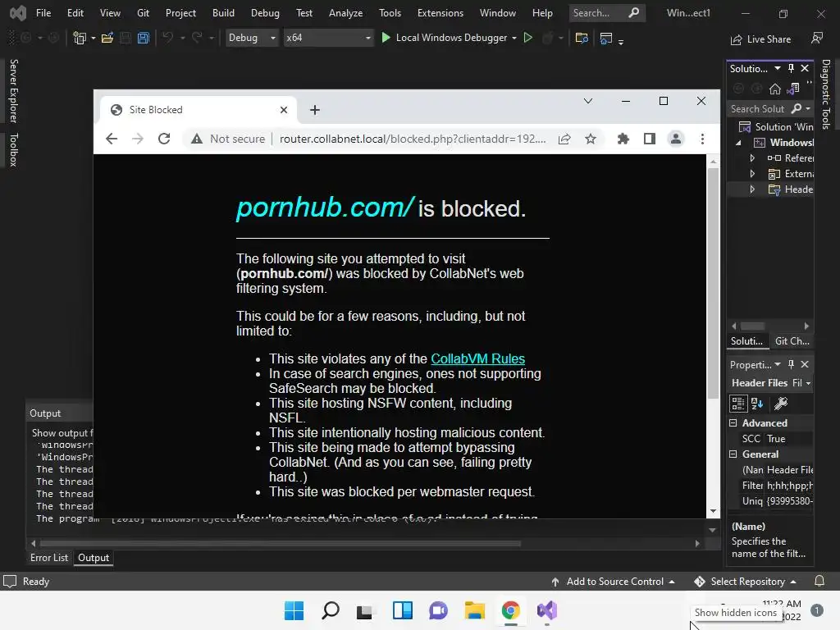Open the x64 platform dropdown
This screenshot has width=840, height=630.
328,38
